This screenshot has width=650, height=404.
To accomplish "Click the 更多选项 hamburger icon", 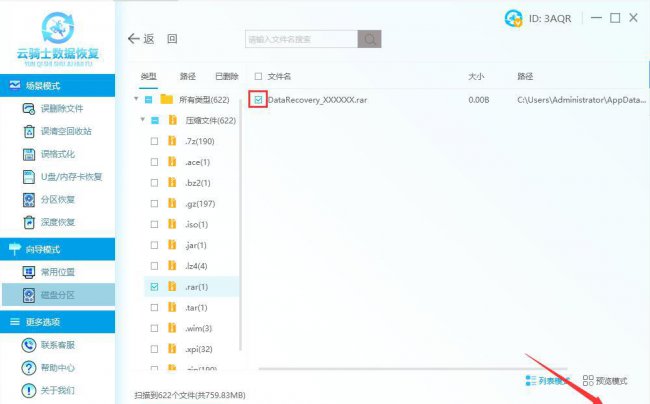I will tap(15, 322).
